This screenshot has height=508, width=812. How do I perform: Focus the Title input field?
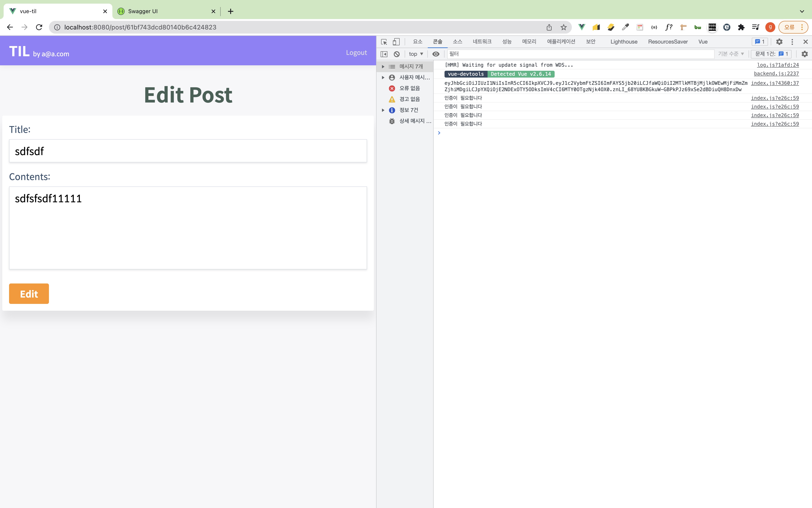188,151
